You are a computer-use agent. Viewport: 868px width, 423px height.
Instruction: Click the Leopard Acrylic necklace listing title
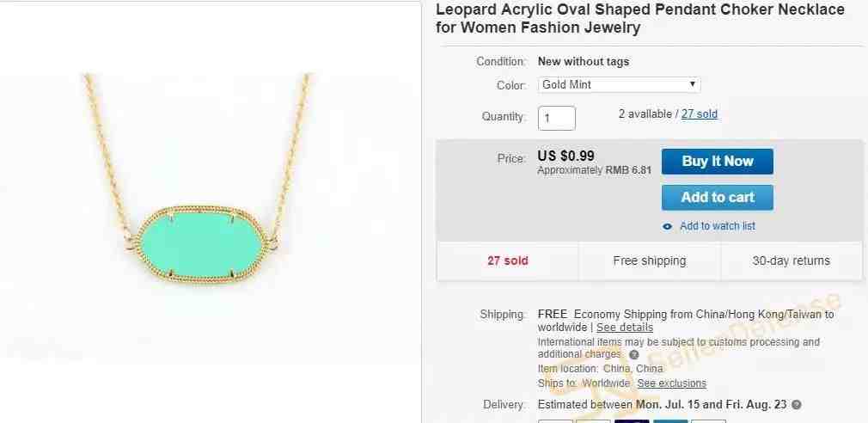point(640,18)
